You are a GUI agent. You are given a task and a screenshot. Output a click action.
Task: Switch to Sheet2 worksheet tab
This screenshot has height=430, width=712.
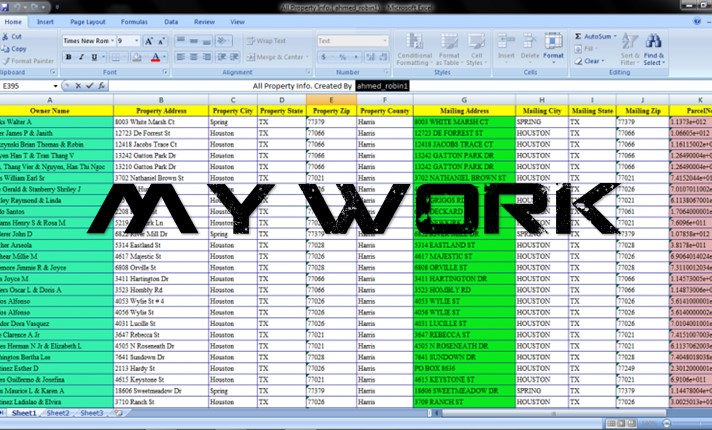pyautogui.click(x=58, y=413)
